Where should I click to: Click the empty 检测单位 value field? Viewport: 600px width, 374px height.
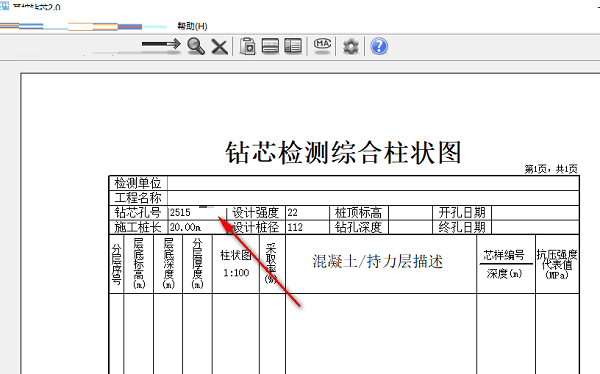[373, 183]
